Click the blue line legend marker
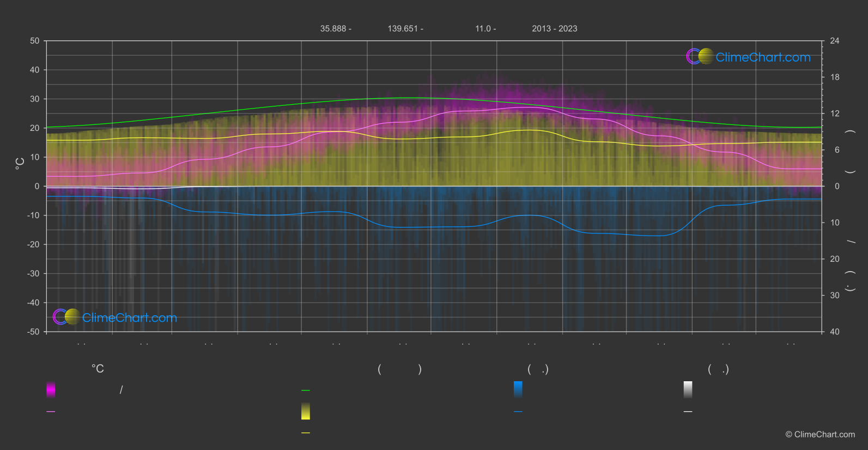Screen dimensions: 868x450 click(x=518, y=412)
